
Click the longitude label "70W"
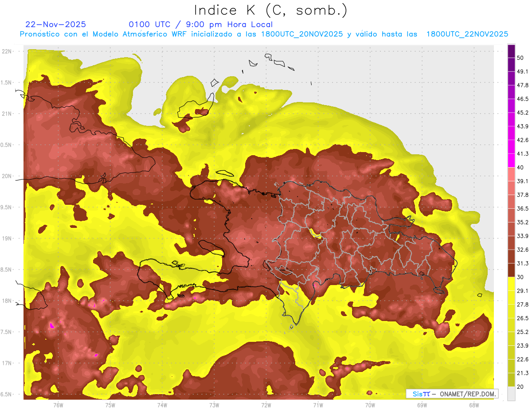[370, 405]
